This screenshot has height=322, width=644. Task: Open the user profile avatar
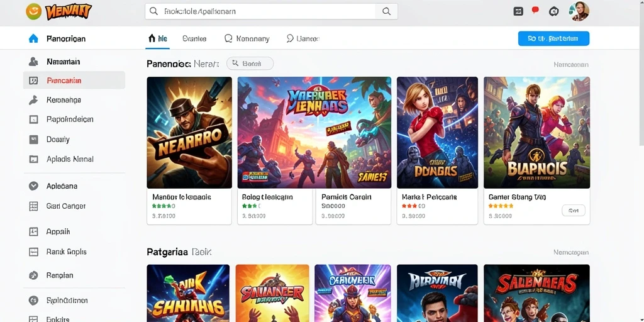point(579,11)
